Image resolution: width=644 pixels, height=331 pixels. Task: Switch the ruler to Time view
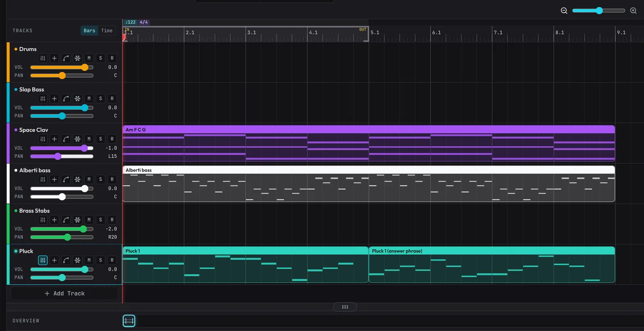(x=107, y=31)
